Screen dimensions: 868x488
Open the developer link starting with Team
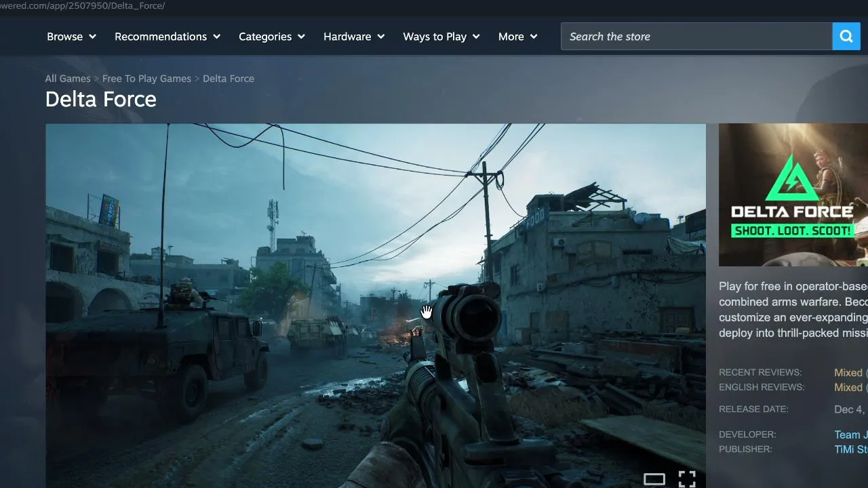pos(851,435)
